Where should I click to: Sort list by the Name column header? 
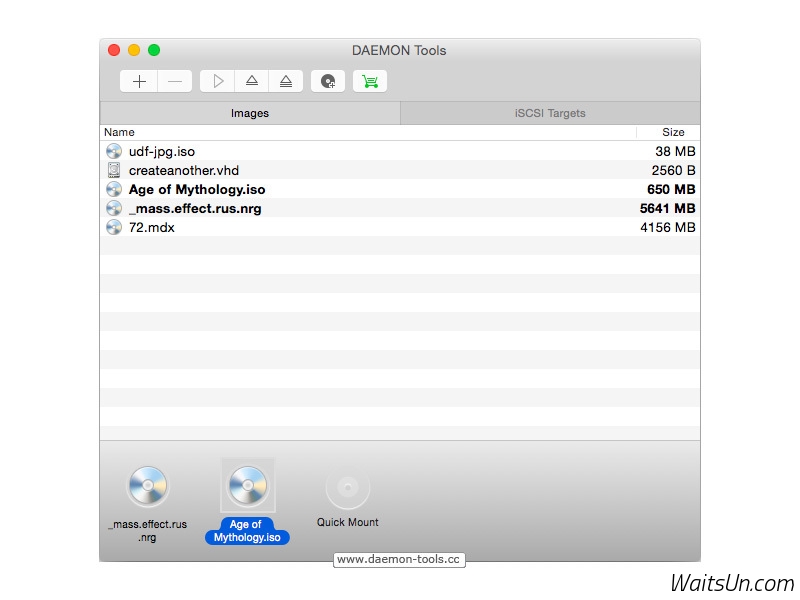pyautogui.click(x=368, y=132)
